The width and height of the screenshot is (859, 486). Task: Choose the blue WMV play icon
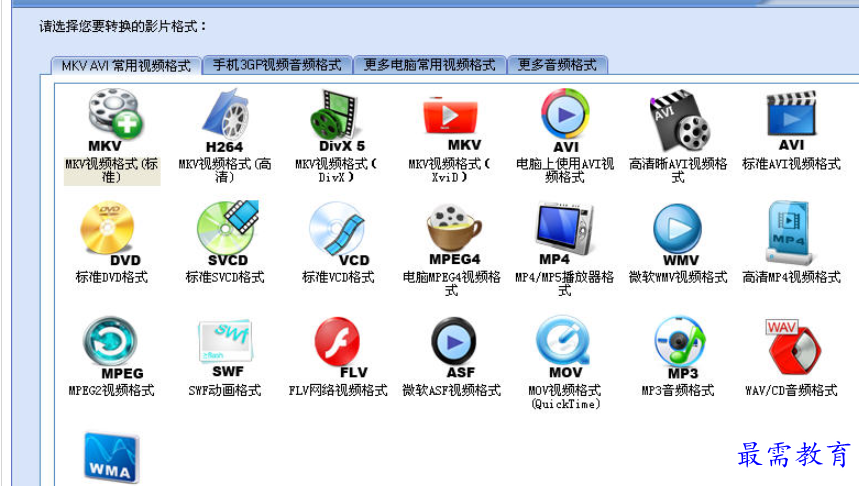point(678,235)
